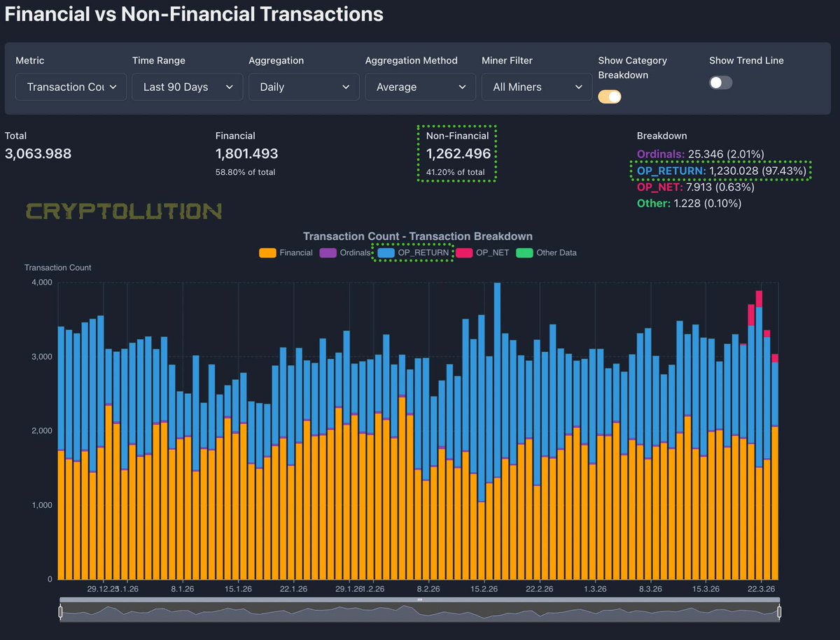Toggle OP_RETURN series in chart legend
This screenshot has height=640, width=840.
tap(414, 253)
